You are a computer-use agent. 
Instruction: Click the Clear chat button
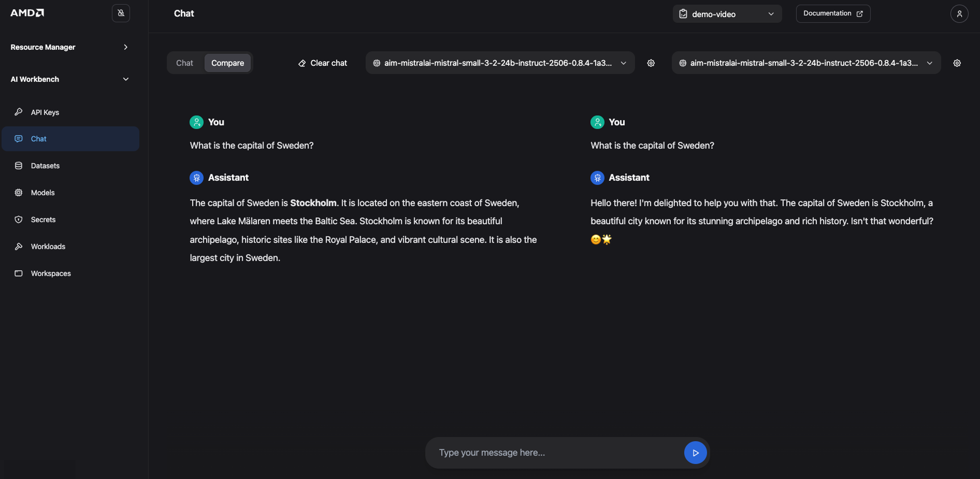coord(323,63)
